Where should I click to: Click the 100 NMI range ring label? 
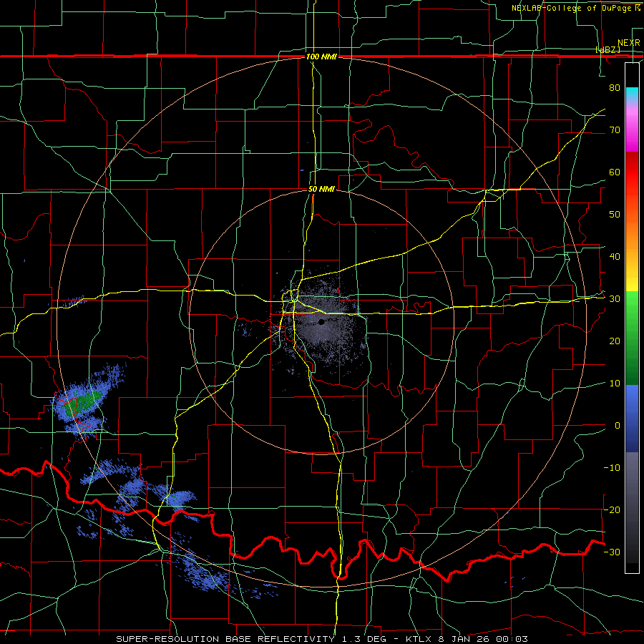tap(321, 57)
